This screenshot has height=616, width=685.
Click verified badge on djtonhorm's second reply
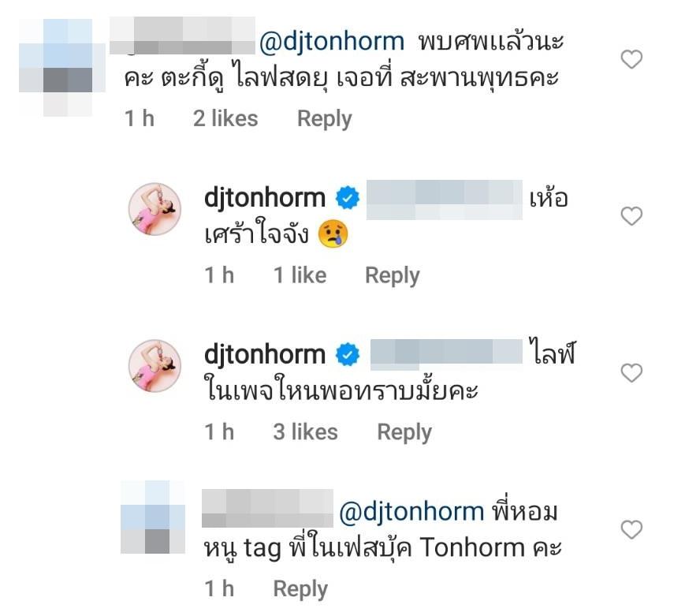coord(348,354)
